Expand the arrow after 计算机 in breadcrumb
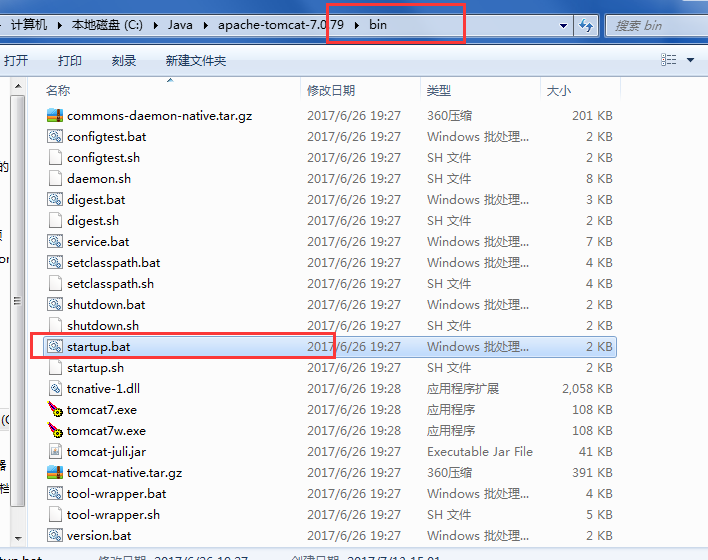The width and height of the screenshot is (708, 560). (60, 25)
